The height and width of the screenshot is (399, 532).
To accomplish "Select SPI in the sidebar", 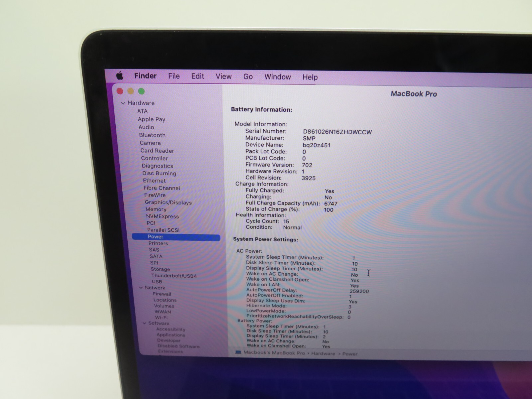I will (154, 263).
